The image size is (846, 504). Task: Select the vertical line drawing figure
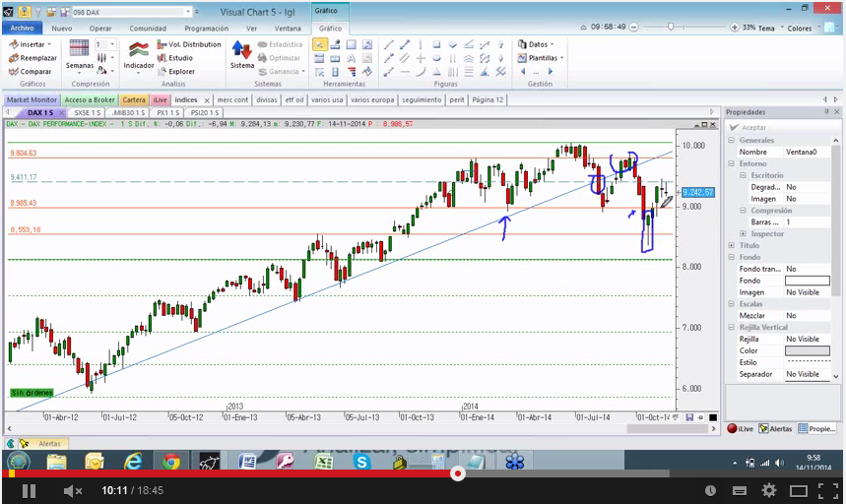pos(421,44)
